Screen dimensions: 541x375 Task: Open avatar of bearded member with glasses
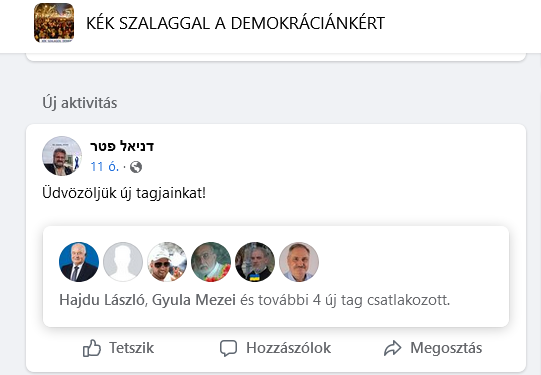(x=211, y=262)
